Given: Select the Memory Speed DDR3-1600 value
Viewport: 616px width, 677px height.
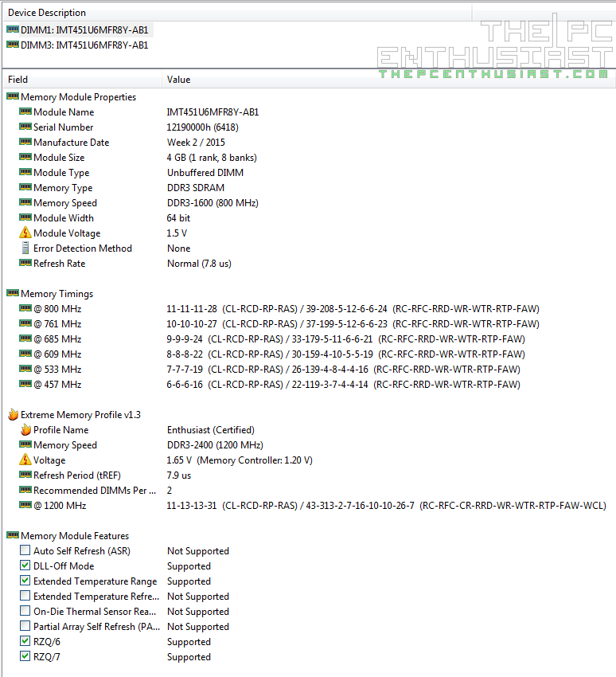Looking at the screenshot, I should 212,203.
